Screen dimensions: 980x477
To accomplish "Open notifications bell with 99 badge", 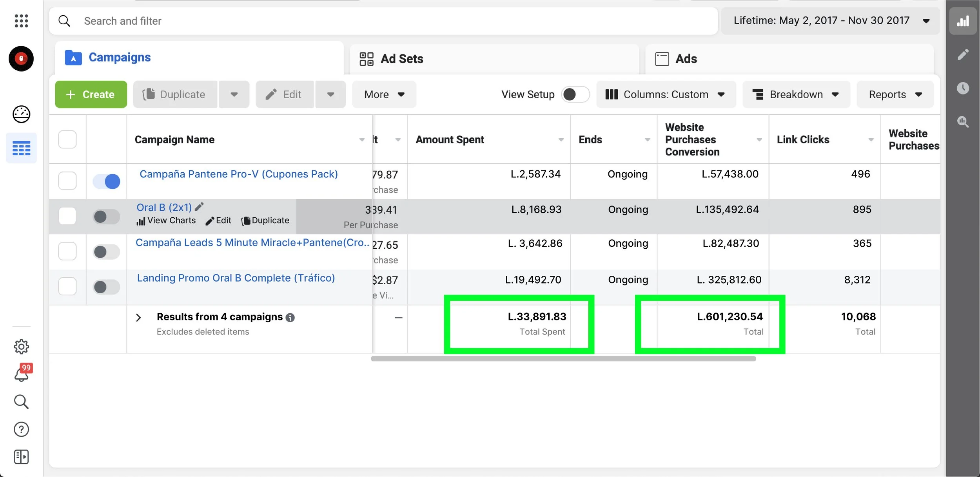I will point(22,373).
